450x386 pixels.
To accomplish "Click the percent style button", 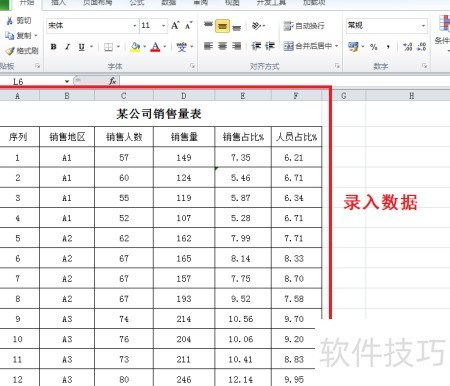I will pyautogui.click(x=374, y=47).
